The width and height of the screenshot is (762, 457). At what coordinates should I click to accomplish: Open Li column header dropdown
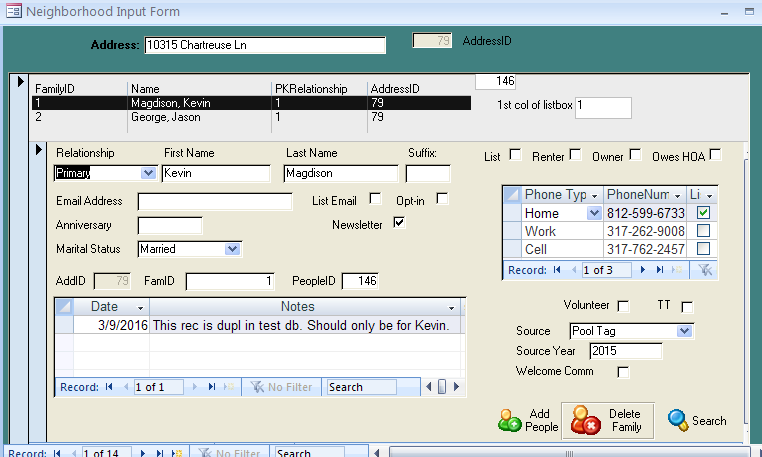[x=710, y=195]
